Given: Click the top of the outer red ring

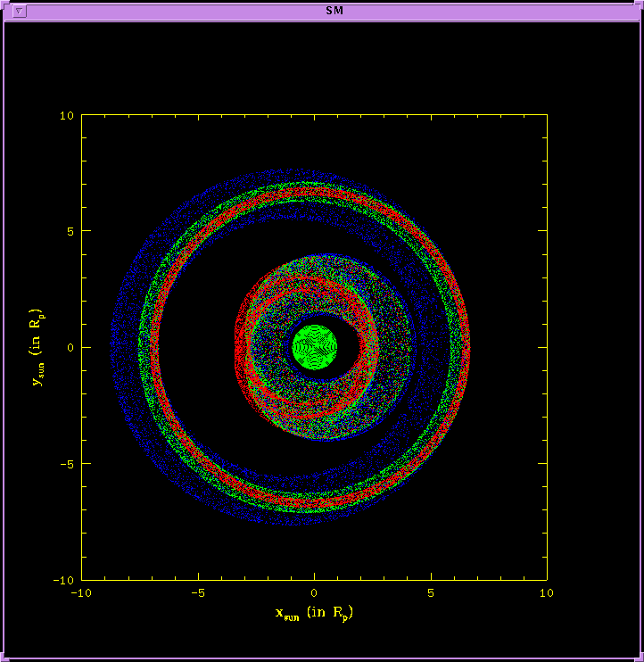Looking at the screenshot, I should (314, 192).
